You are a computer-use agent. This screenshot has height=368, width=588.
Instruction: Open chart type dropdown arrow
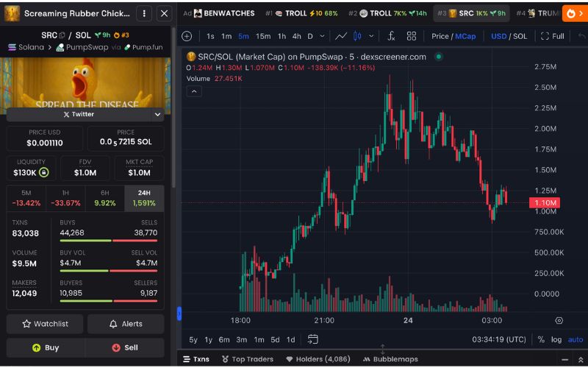coord(371,36)
